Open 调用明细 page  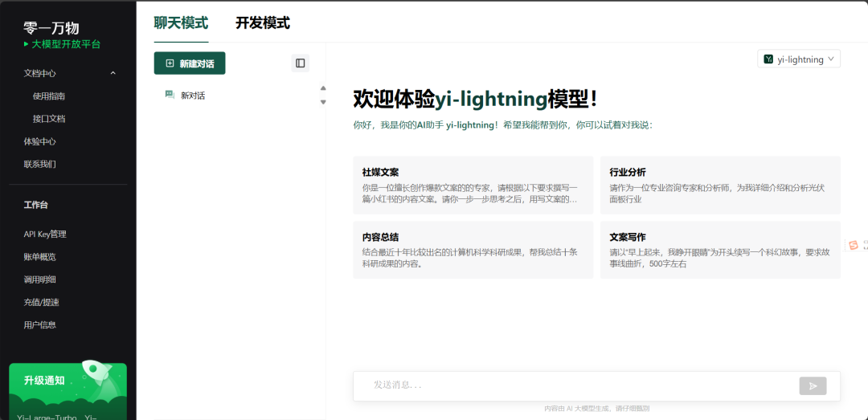(40, 279)
